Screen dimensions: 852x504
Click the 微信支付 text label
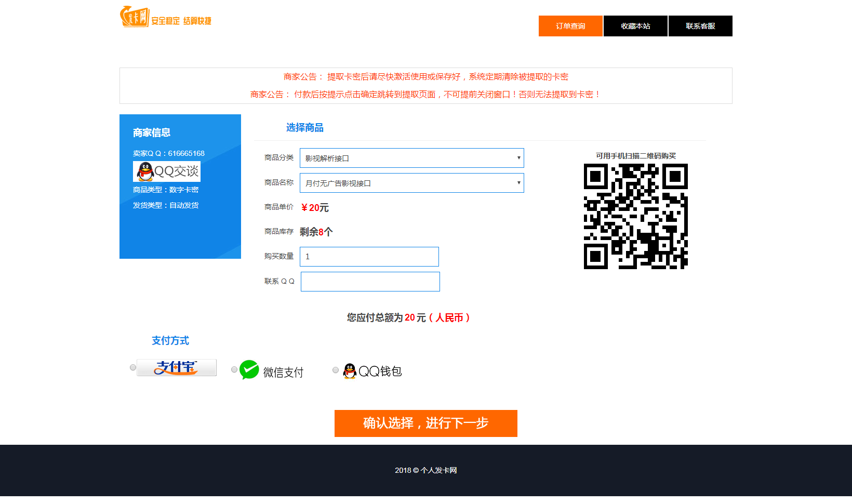(x=283, y=372)
